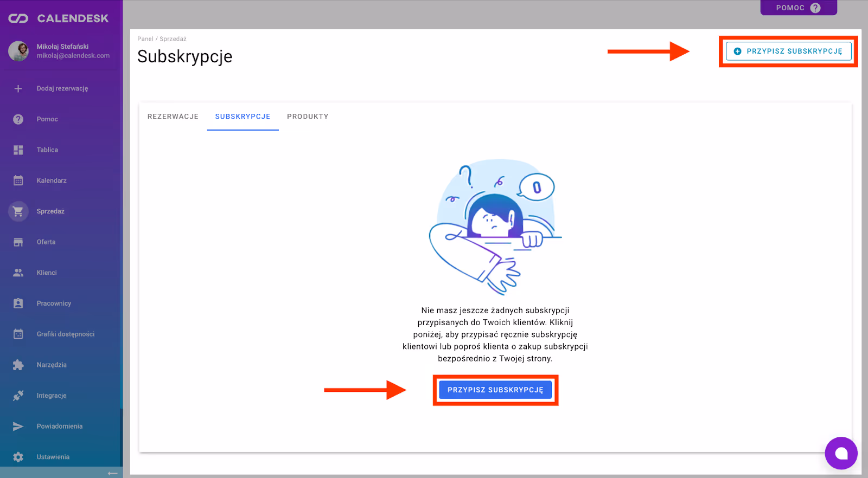Open the Oferta storefront icon
This screenshot has width=868, height=478.
point(18,242)
